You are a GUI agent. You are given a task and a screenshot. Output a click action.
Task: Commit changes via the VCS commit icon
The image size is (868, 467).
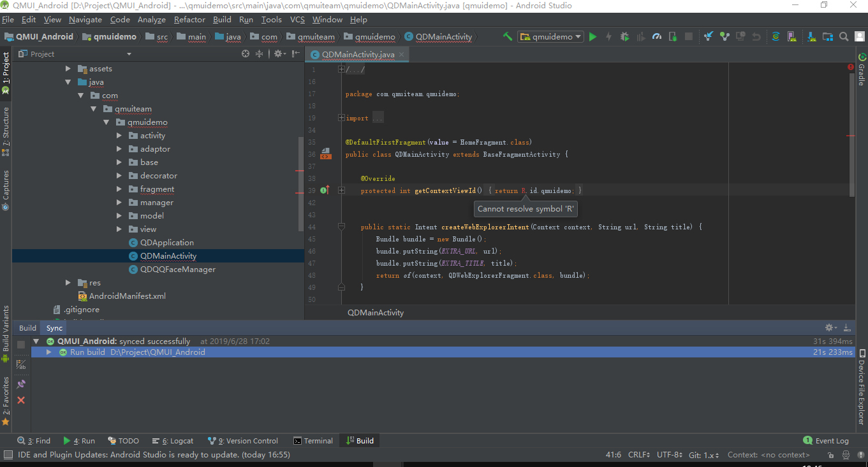point(724,36)
